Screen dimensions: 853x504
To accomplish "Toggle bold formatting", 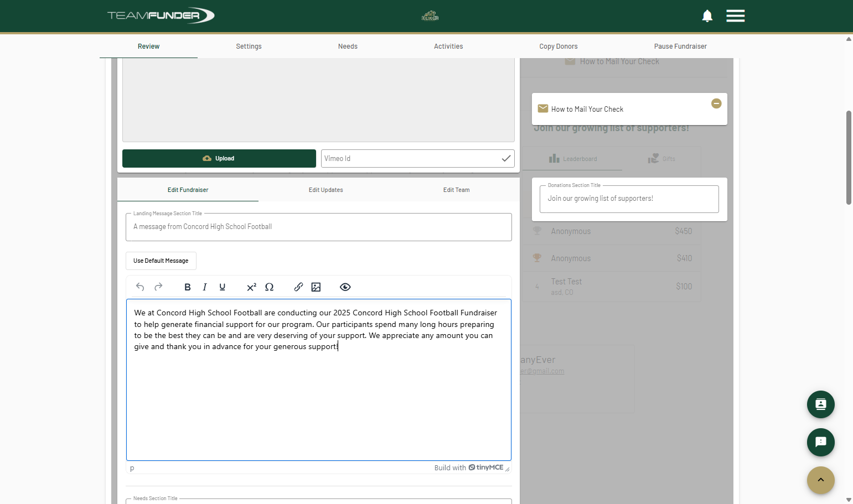I will point(188,287).
